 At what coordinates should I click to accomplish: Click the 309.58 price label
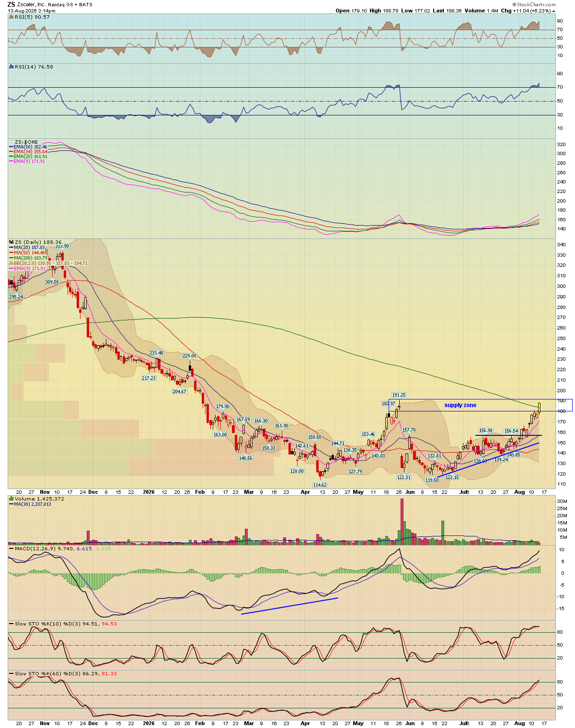52,282
